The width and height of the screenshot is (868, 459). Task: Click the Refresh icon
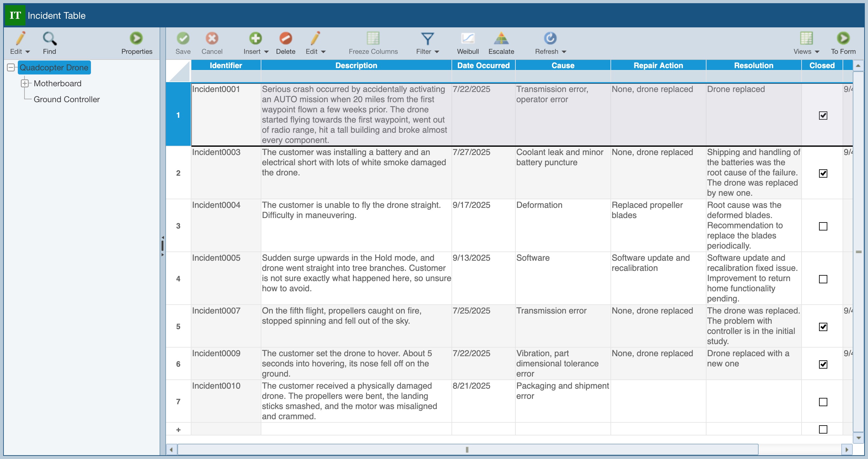(x=550, y=39)
